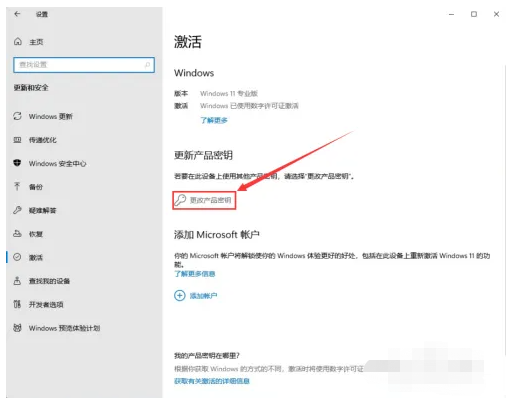Close the Settings window

click(496, 14)
